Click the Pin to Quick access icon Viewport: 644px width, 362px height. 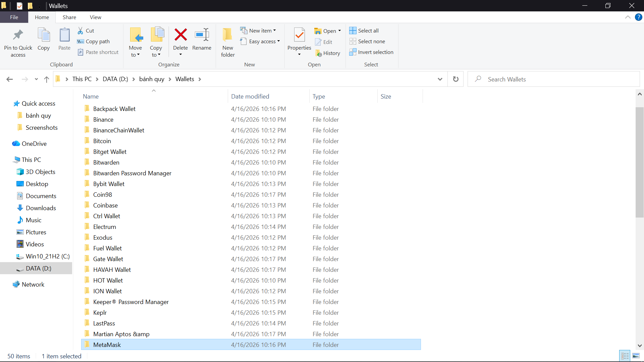pos(18,35)
